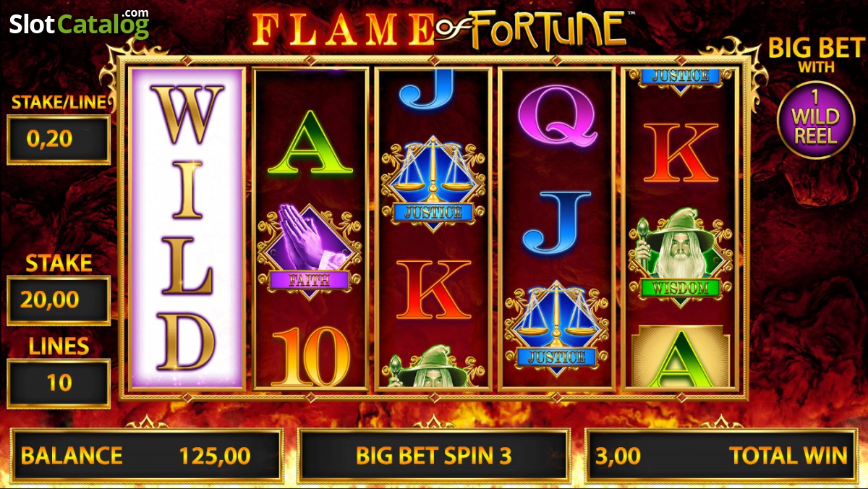Click the Justice scales symbol on reel three
The height and width of the screenshot is (489, 868).
pos(433,184)
